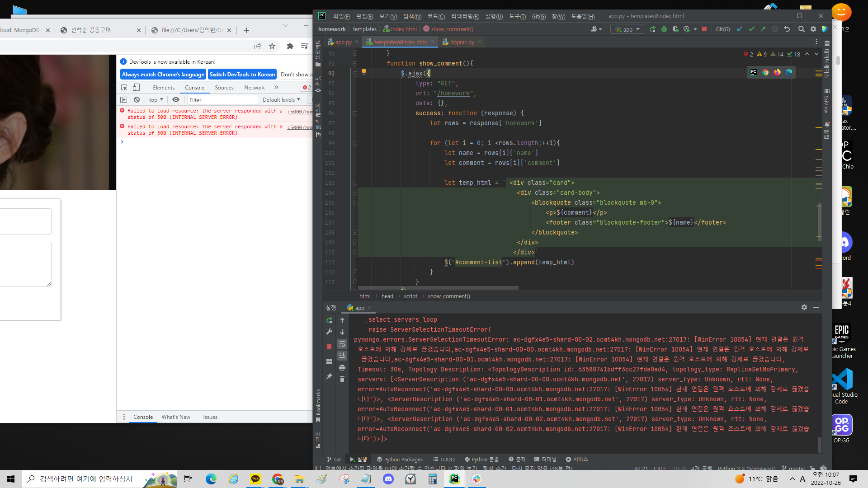Image resolution: width=868 pixels, height=488 pixels.
Task: Open the Network tab in DevTools
Action: click(x=255, y=88)
